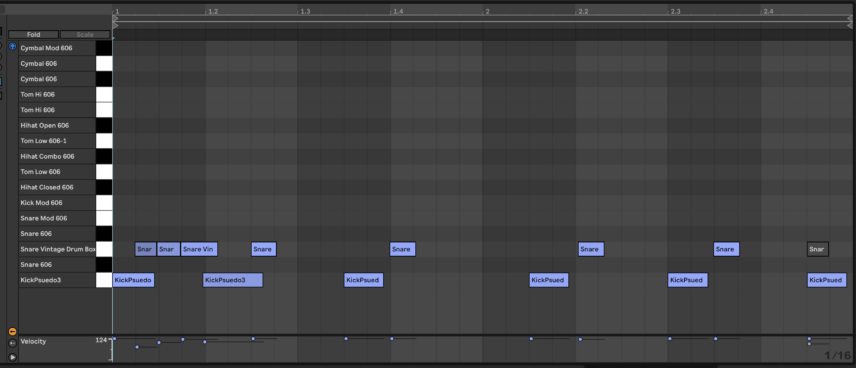Click the 2.4 marker on the beat ruler
This screenshot has width=856, height=368.
[x=768, y=11]
